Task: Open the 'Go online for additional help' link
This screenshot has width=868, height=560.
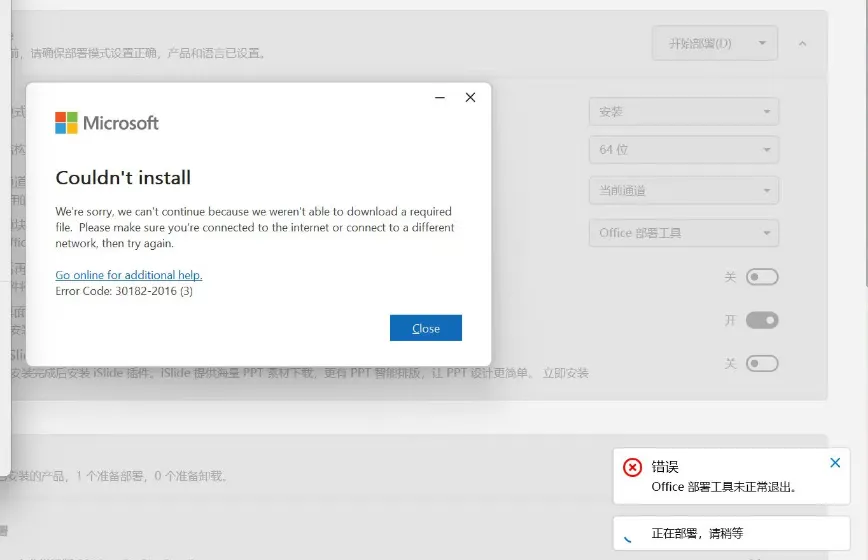Action: point(129,275)
